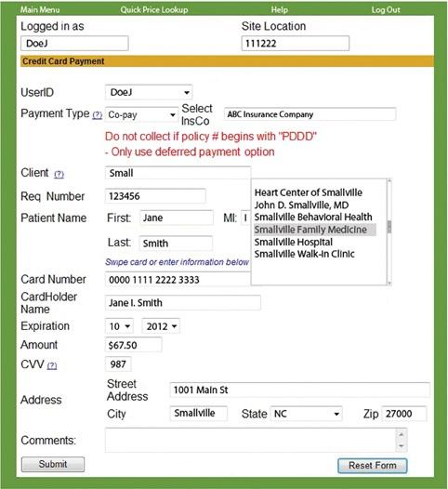Choose Smallville Walk-In Clinic in the list
The image size is (448, 489).
[x=304, y=254]
